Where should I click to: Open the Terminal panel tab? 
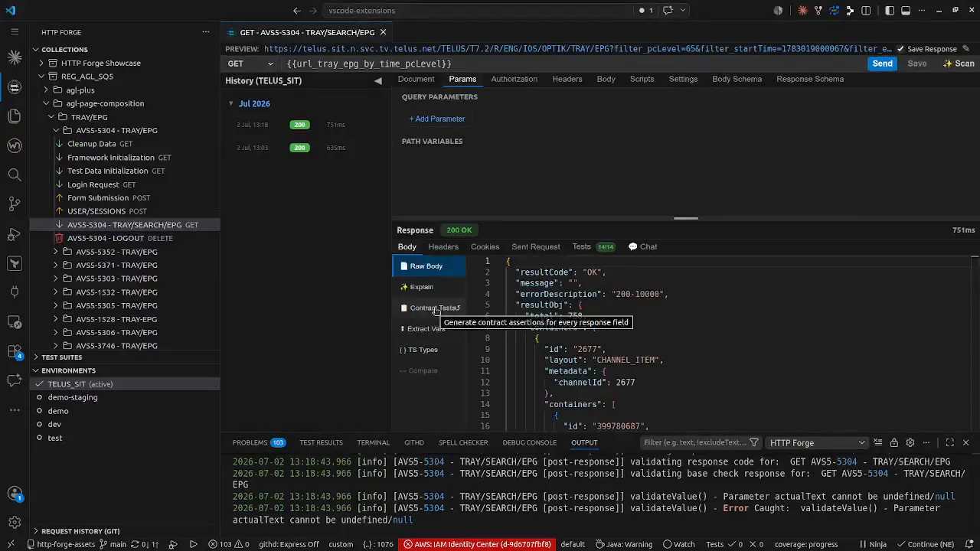(x=373, y=442)
